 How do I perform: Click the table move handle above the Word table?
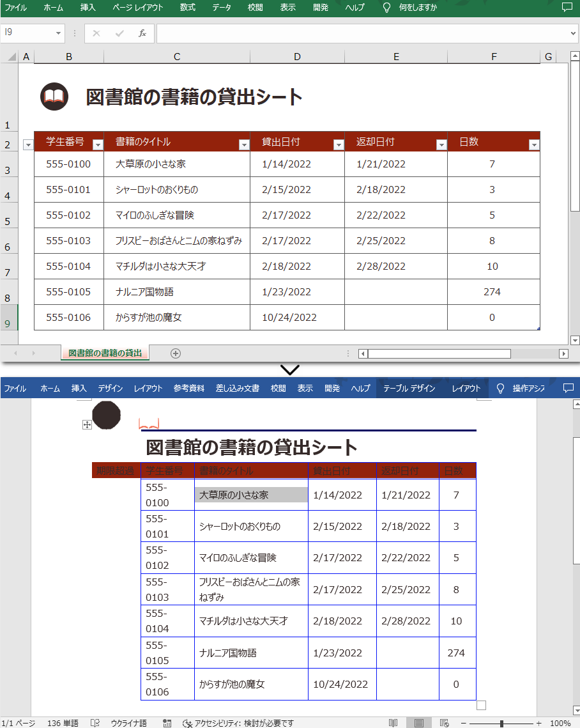[x=87, y=424]
